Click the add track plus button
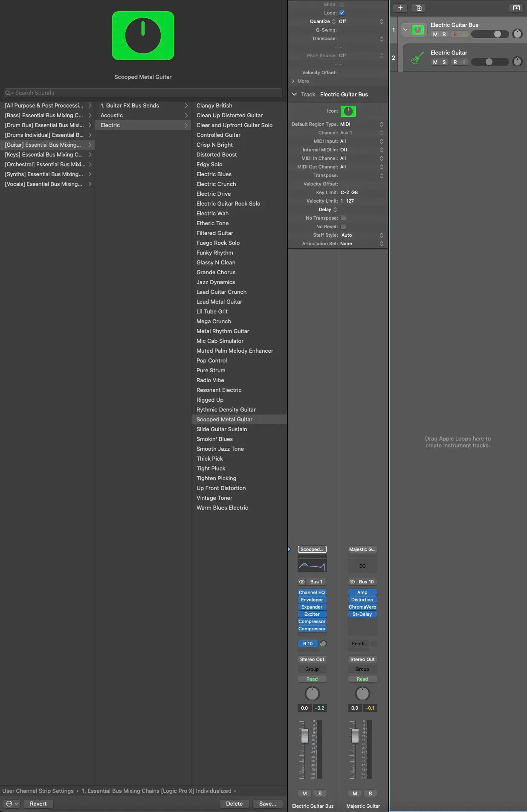Viewport: 527px width, 812px height. (x=400, y=8)
